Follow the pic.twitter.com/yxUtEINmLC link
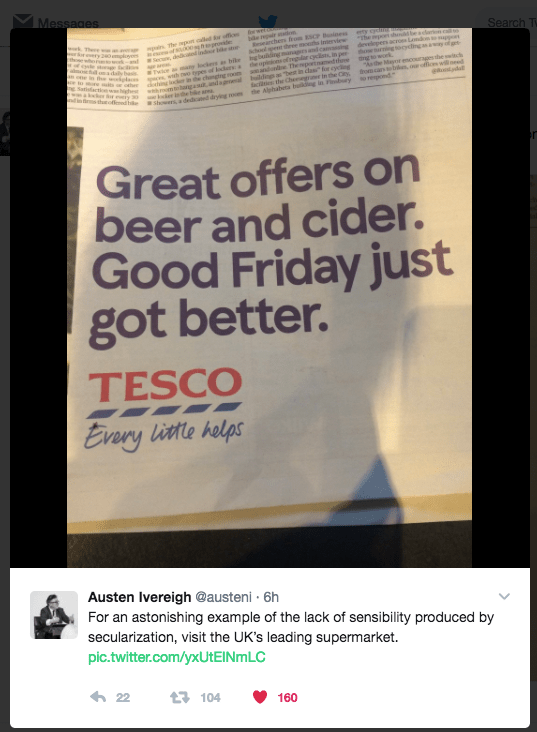 177,657
